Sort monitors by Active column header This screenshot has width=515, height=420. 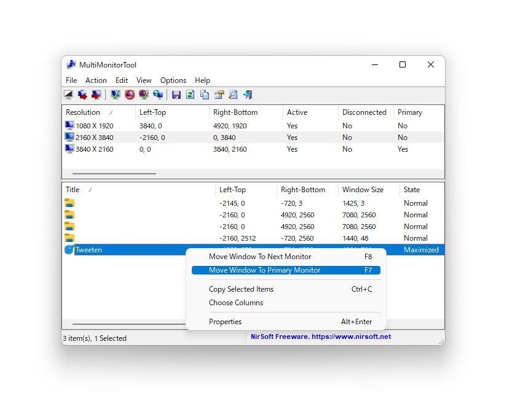click(310, 112)
